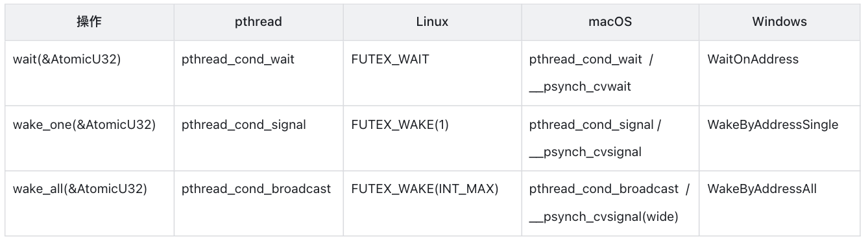Select the pthread column header
Viewport: 868px width, 241px height.
[258, 21]
